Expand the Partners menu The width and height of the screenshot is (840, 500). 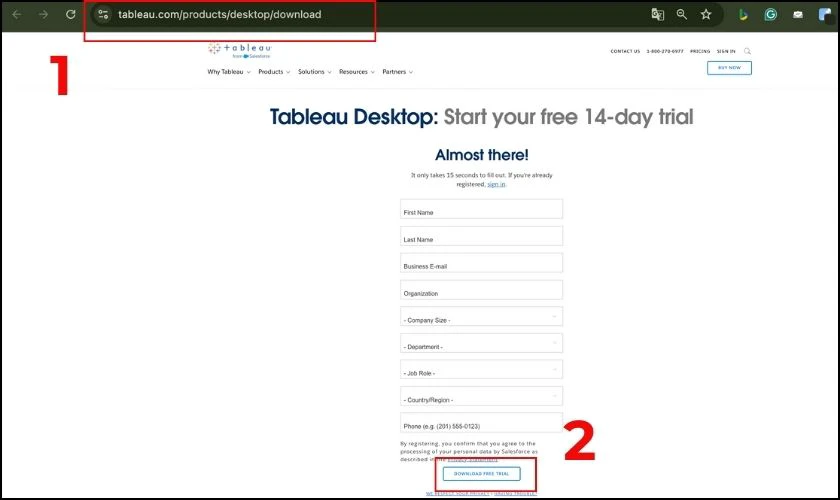click(x=398, y=72)
